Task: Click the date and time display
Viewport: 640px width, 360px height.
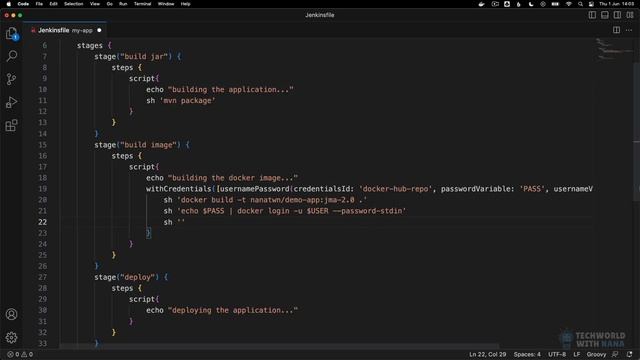Action: tap(617, 4)
